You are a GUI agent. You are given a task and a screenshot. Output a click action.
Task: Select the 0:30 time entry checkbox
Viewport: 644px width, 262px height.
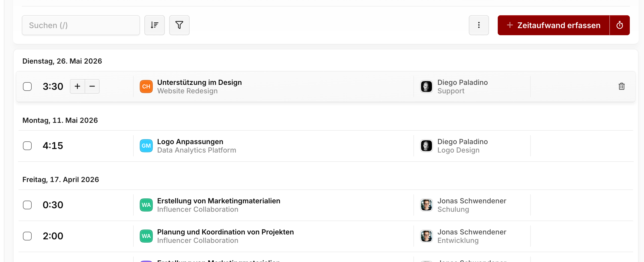click(27, 205)
